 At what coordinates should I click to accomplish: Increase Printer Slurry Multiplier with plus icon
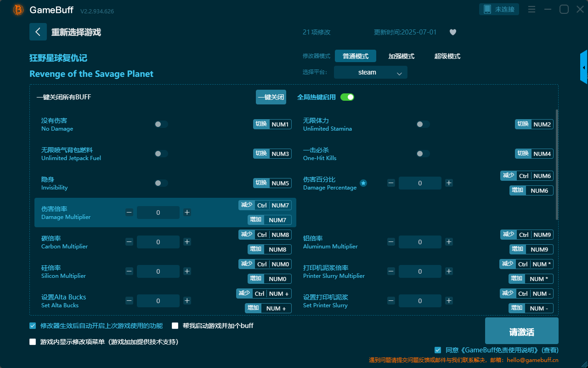(x=449, y=271)
